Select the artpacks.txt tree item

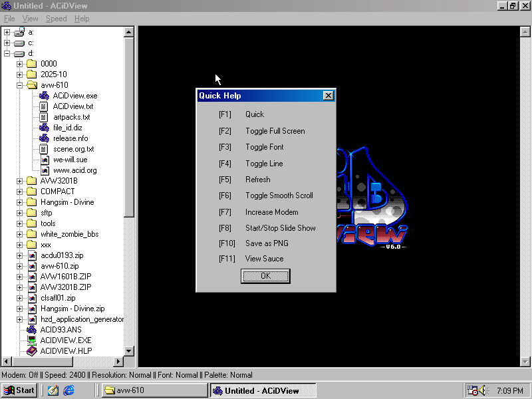pos(71,117)
